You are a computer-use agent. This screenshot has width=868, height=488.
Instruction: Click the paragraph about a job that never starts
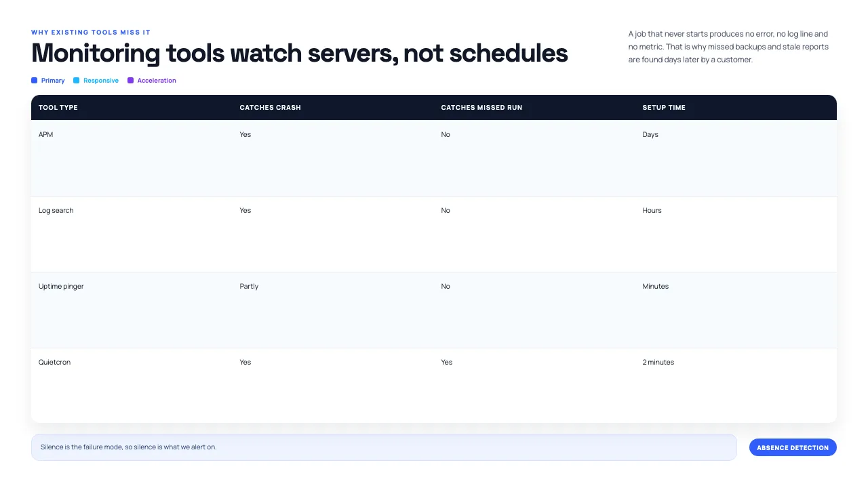[728, 47]
